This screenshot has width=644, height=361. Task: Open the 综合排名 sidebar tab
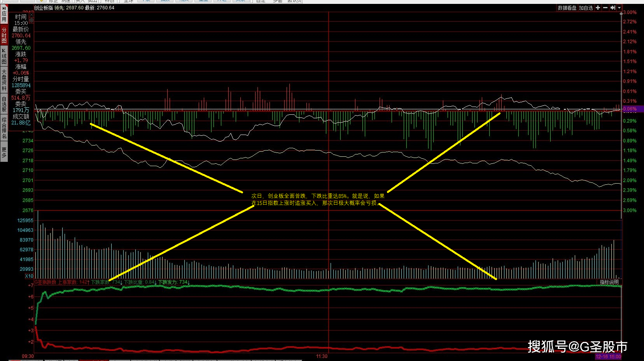4,128
